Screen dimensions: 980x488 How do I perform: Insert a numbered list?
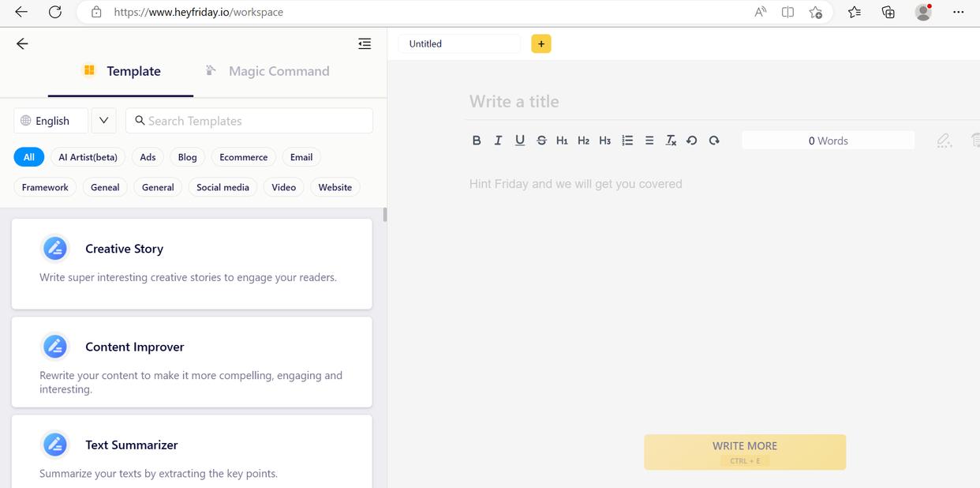click(627, 141)
